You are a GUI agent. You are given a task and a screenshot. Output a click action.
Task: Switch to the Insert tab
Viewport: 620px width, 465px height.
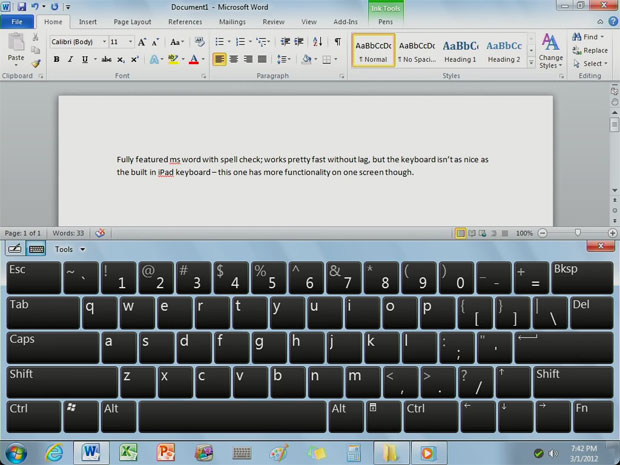(x=88, y=22)
